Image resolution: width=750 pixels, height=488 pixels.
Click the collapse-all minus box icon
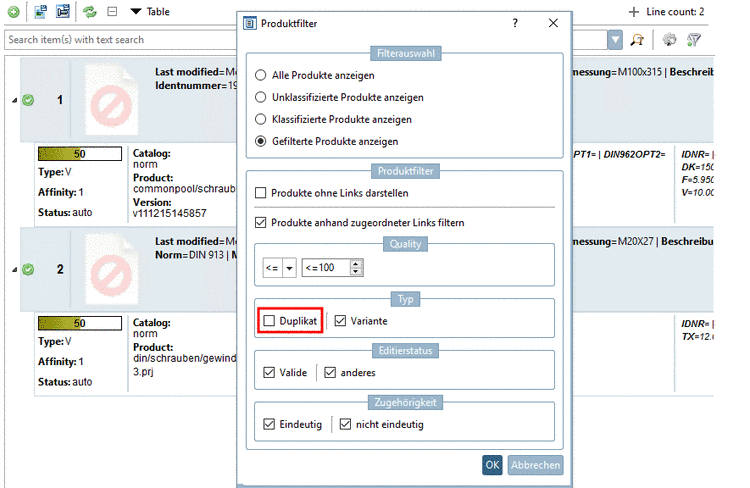(112, 12)
